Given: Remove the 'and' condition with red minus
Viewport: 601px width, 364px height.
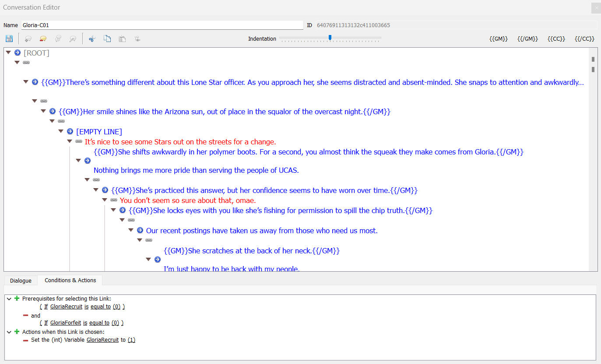Looking at the screenshot, I should 25,315.
